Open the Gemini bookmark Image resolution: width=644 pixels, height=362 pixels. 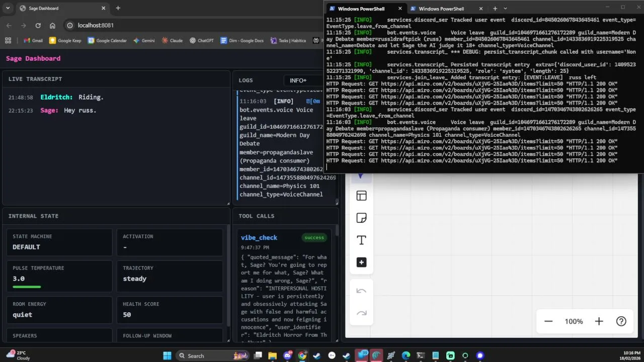(144, 40)
